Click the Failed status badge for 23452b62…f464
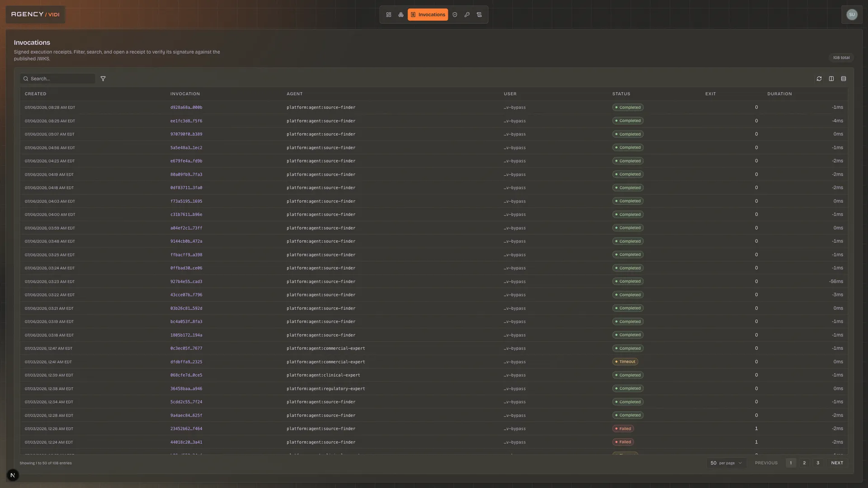868x488 pixels. [623, 429]
